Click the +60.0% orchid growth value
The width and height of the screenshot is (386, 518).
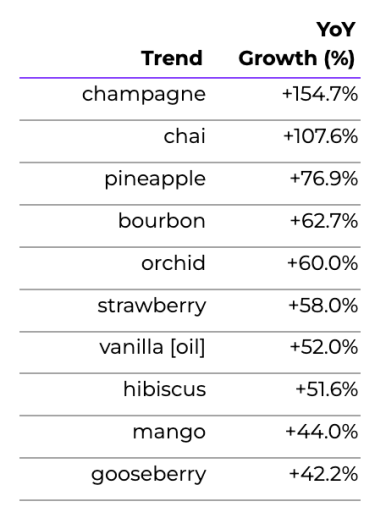(323, 263)
